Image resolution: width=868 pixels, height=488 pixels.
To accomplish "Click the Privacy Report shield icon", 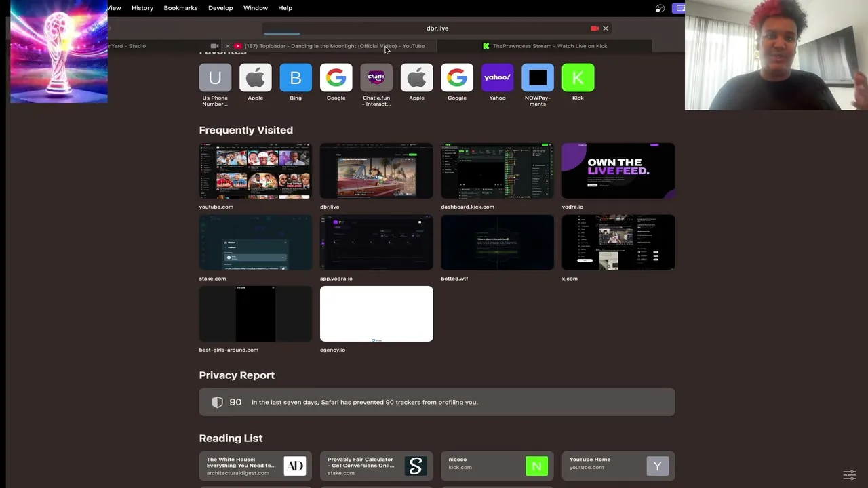I will click(217, 402).
